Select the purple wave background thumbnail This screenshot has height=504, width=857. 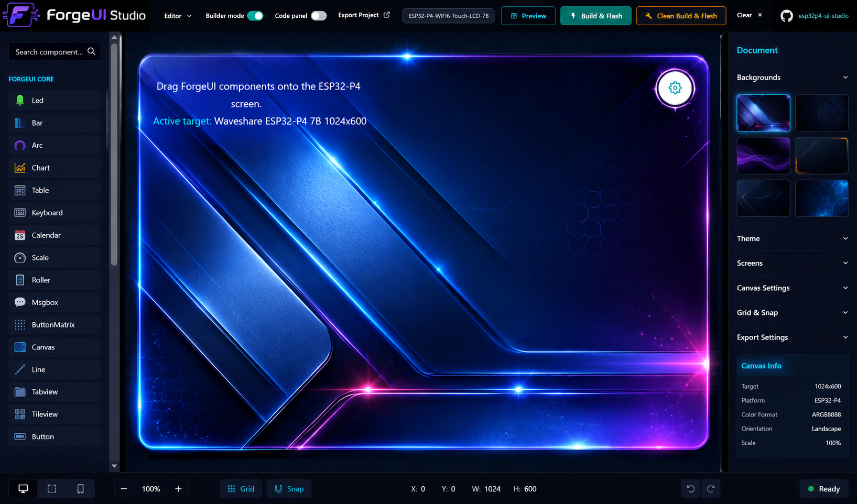click(x=763, y=156)
